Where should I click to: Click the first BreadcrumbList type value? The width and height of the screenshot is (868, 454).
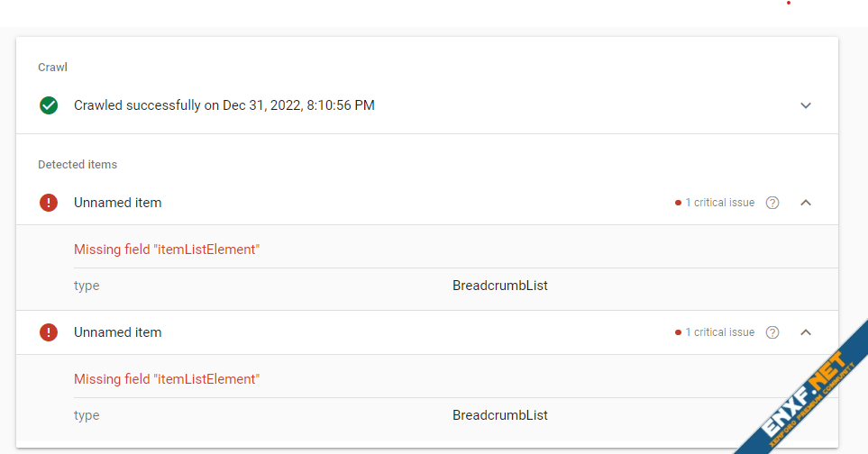pos(500,286)
